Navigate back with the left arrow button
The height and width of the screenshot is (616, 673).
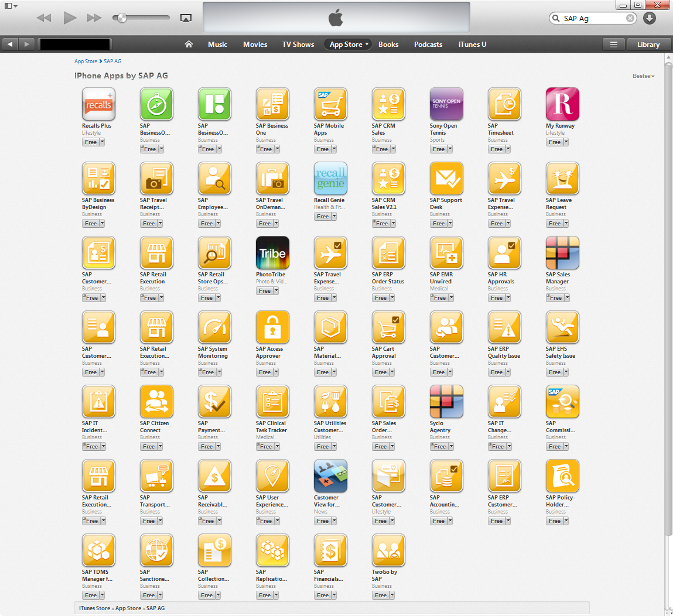10,44
